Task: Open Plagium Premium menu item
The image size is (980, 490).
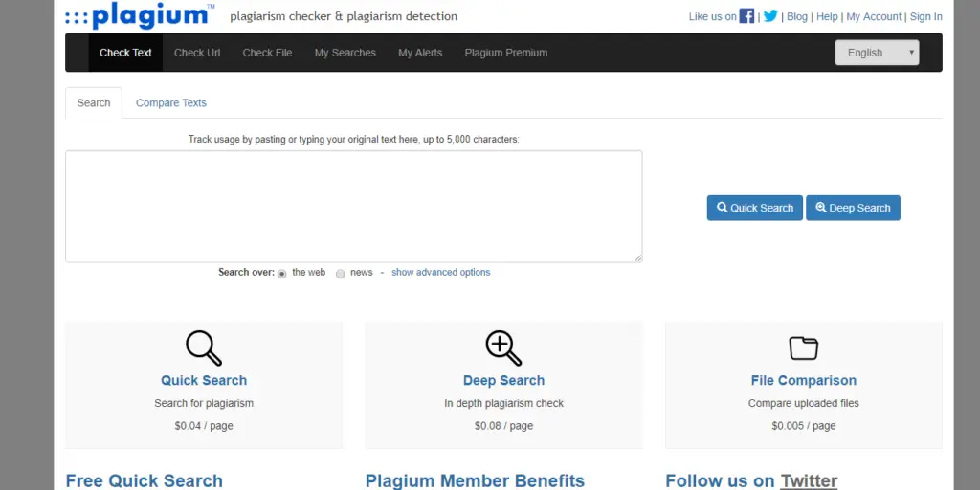Action: click(505, 53)
